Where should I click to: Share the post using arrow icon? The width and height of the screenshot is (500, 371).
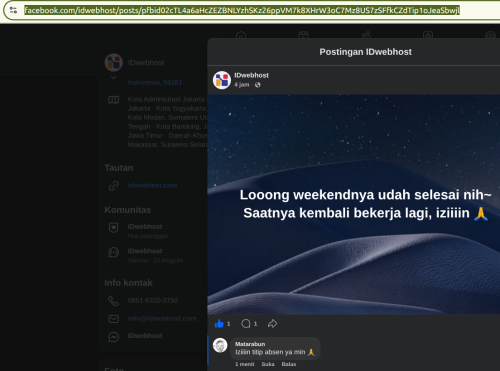(x=272, y=324)
